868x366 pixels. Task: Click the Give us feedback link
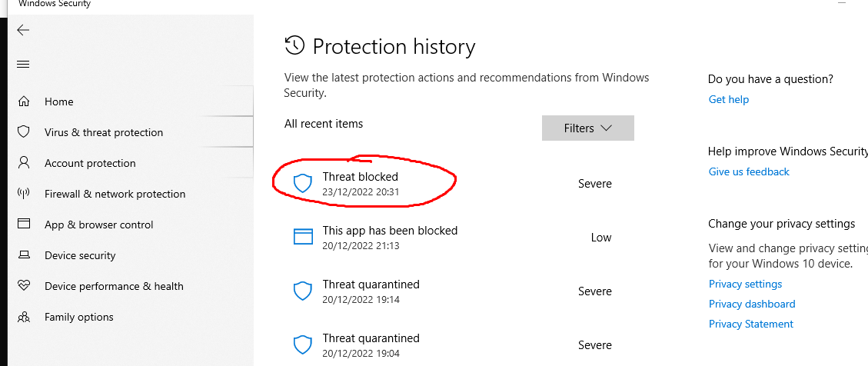coord(749,171)
